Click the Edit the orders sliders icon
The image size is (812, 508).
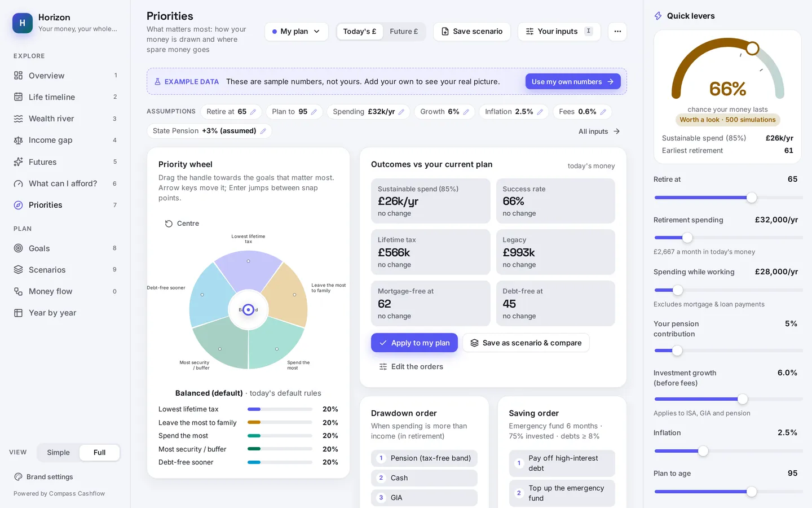pyautogui.click(x=383, y=367)
